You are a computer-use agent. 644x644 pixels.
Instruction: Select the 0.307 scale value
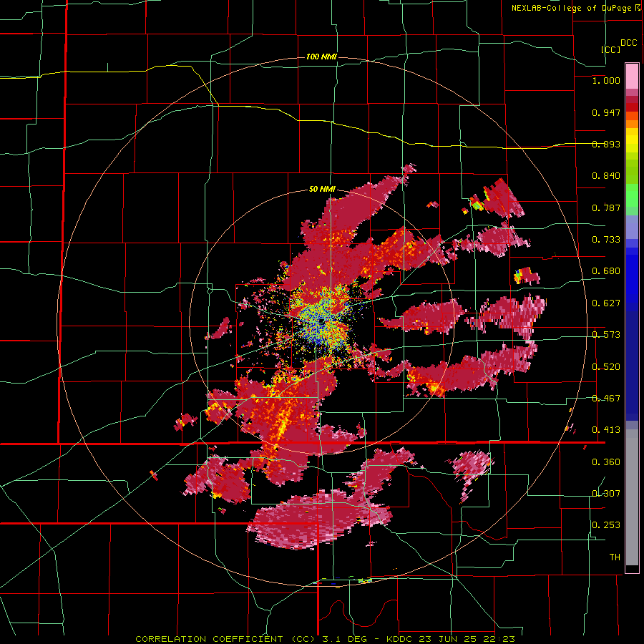point(606,494)
